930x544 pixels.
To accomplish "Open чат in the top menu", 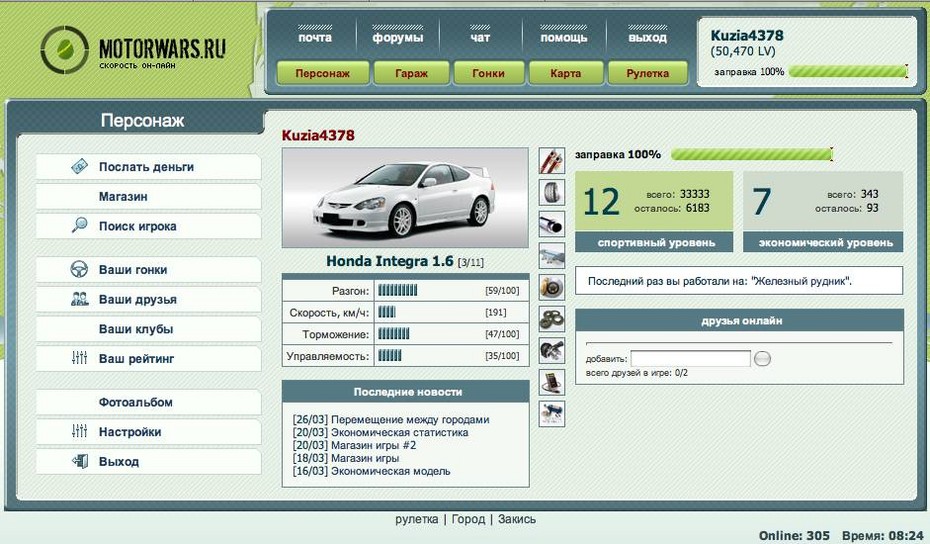I will coord(480,37).
